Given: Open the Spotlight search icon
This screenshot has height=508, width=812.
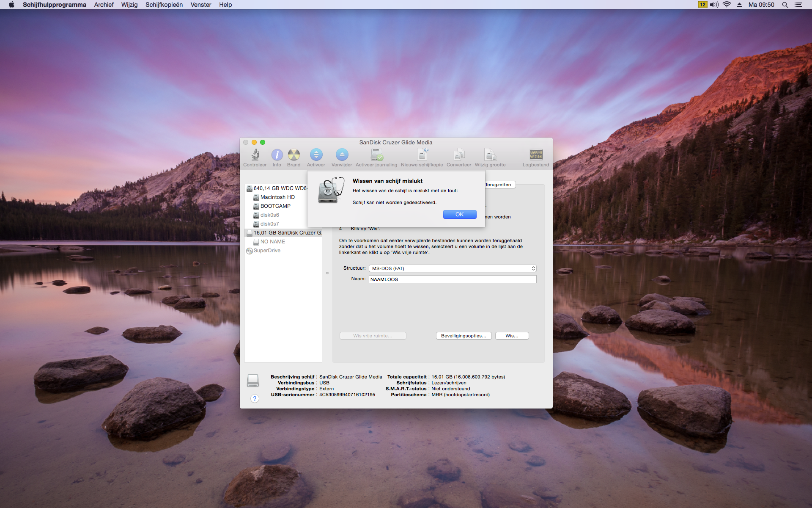Looking at the screenshot, I should click(785, 5).
